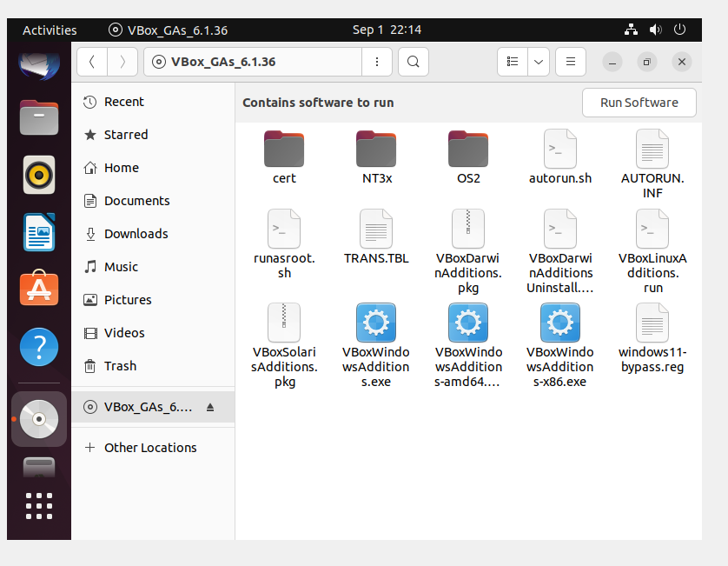The height and width of the screenshot is (566, 728).
Task: Launch Rhythmbox from the dock
Action: pos(39,176)
